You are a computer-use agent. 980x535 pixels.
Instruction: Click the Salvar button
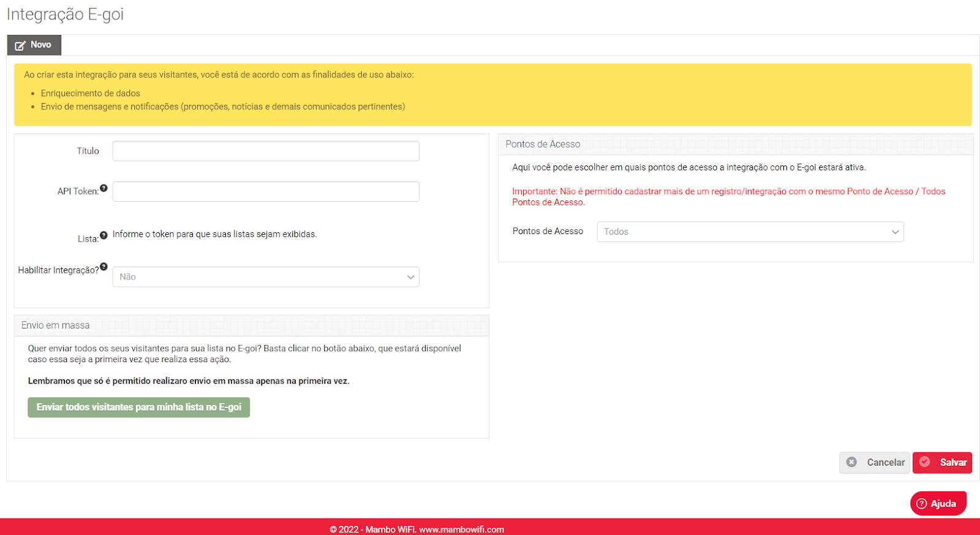point(943,463)
